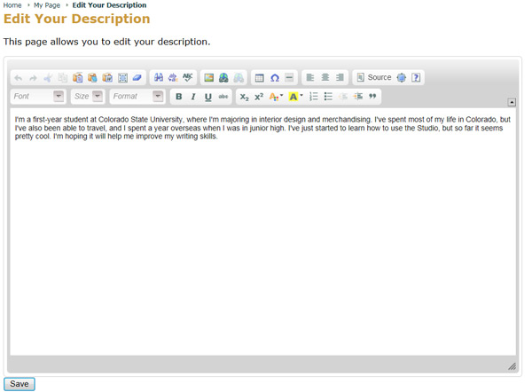The image size is (532, 392).
Task: Insert a horizontal line
Action: (289, 78)
